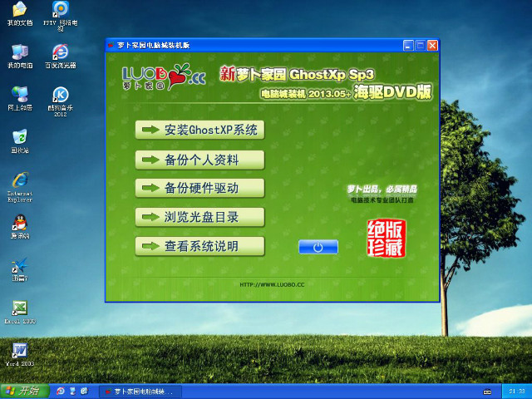Maximize the 萝卜家园电脑城装机版 window
This screenshot has width=532, height=399.
point(421,46)
